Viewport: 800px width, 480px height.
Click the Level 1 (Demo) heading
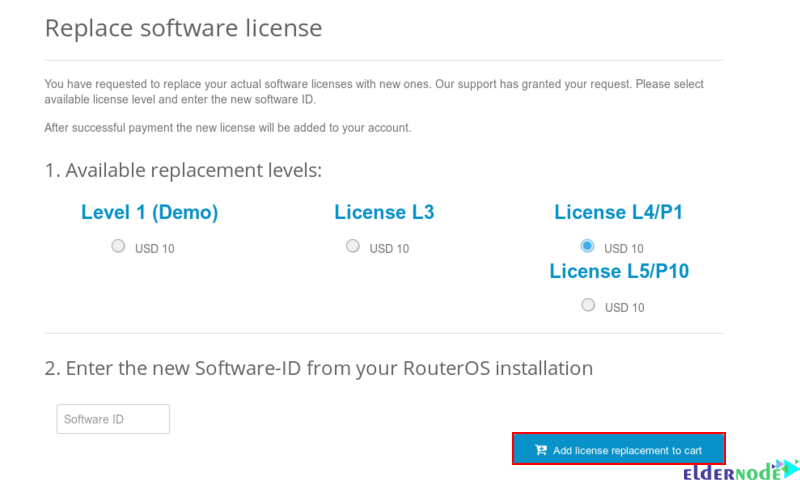pos(149,212)
